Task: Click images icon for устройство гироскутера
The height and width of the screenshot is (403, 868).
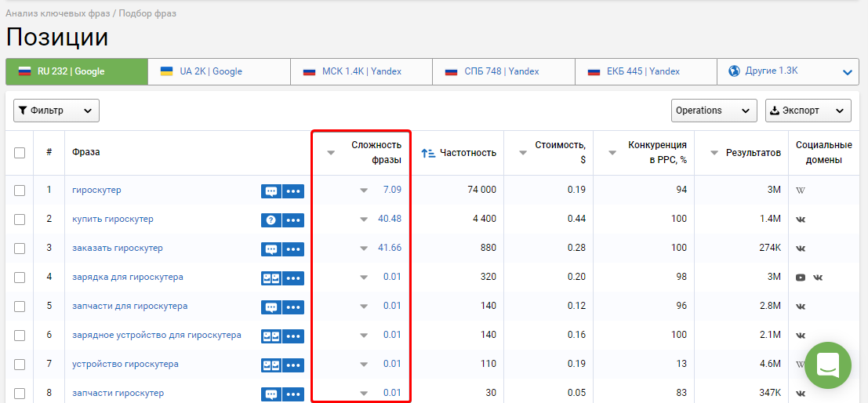Action: 271,365
